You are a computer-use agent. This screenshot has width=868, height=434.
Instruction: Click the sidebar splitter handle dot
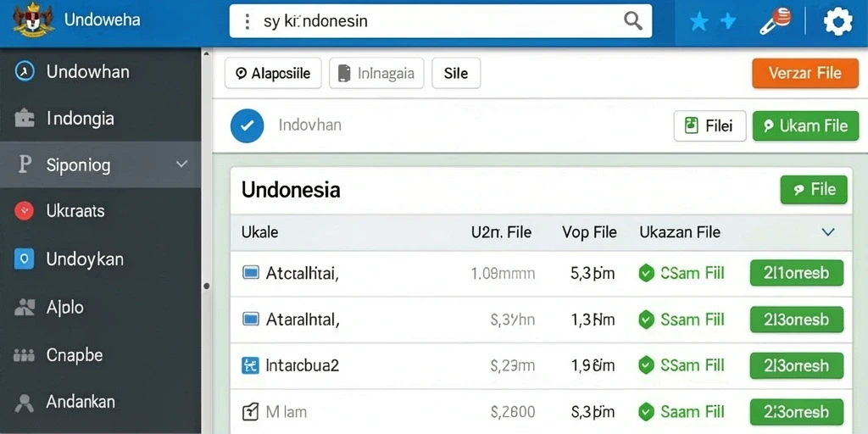coord(207,287)
